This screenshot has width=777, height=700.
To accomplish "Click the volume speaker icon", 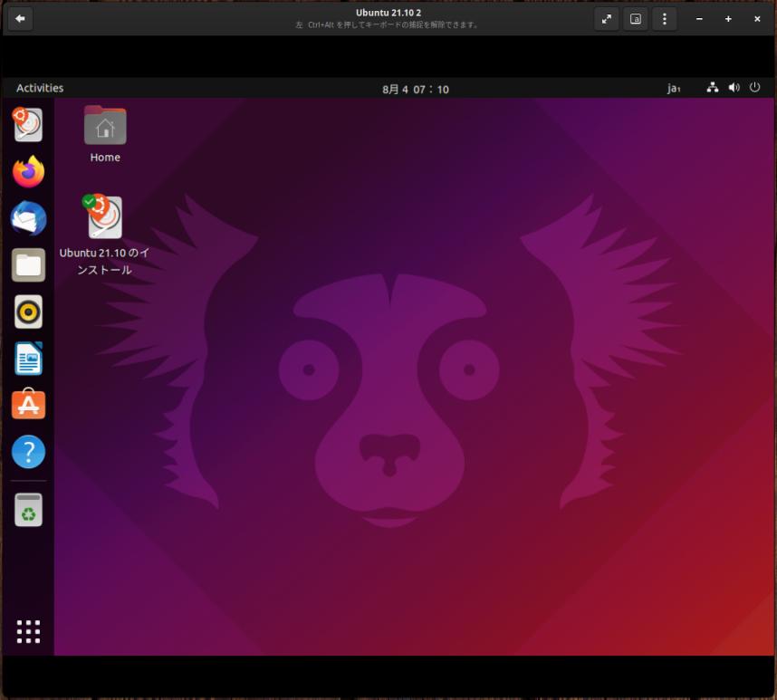I will [x=734, y=88].
